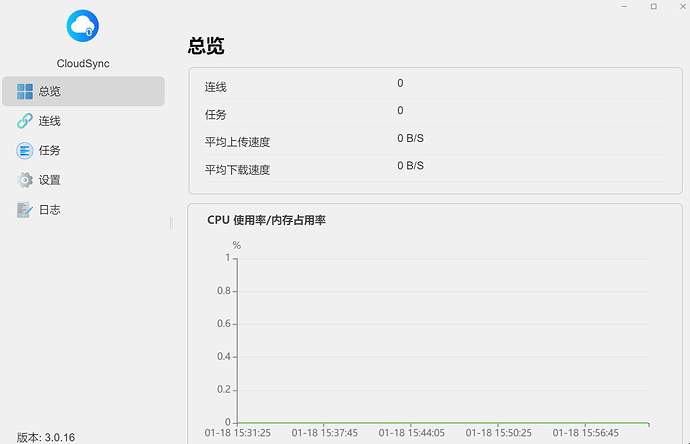Click the 01-18 15:37:45 axis label
The height and width of the screenshot is (444, 690).
coord(324,433)
